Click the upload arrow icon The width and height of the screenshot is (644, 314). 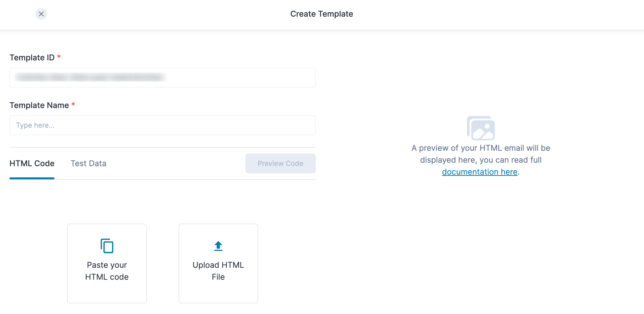218,246
